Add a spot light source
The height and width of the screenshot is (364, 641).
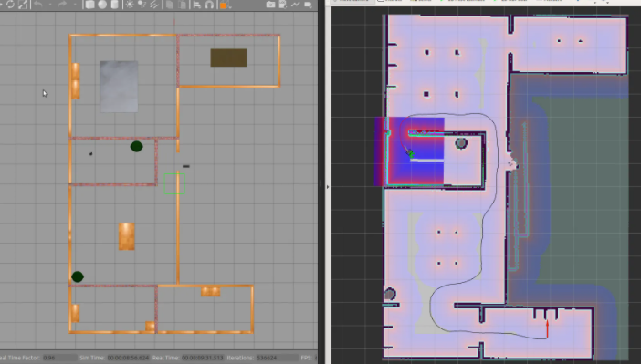[142, 5]
